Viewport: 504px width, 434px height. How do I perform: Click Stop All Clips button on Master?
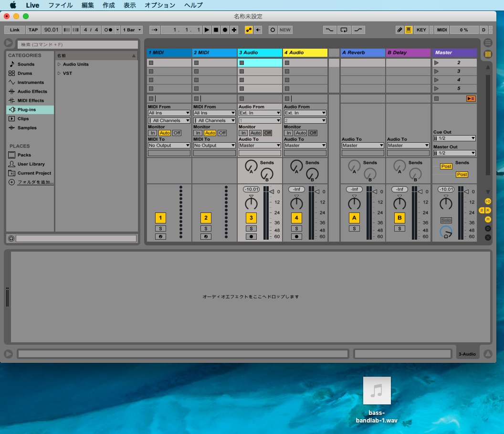point(437,99)
